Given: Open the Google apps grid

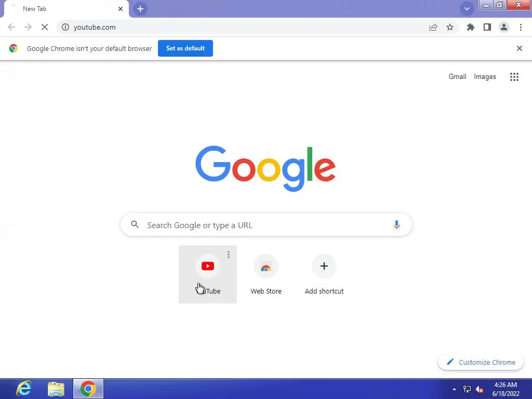Looking at the screenshot, I should (514, 77).
